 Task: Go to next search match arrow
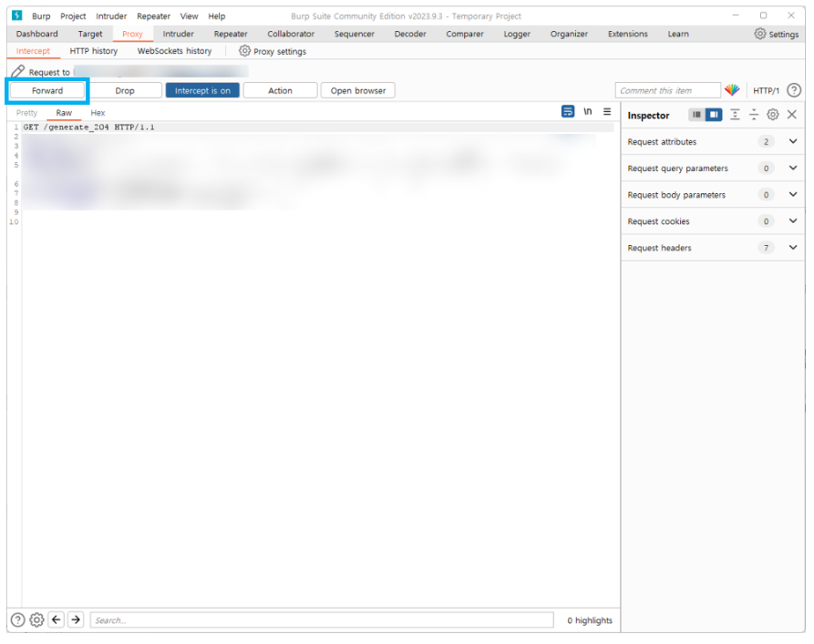[76, 619]
